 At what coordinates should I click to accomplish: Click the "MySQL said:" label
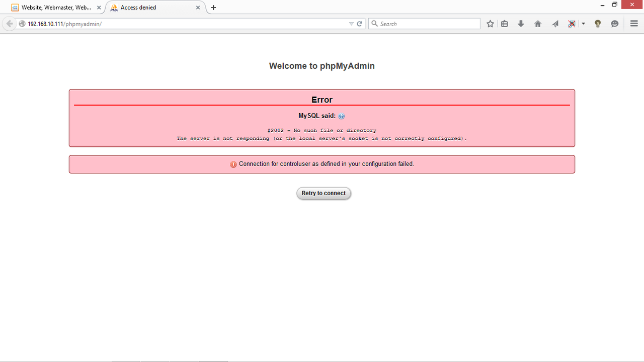(x=317, y=116)
